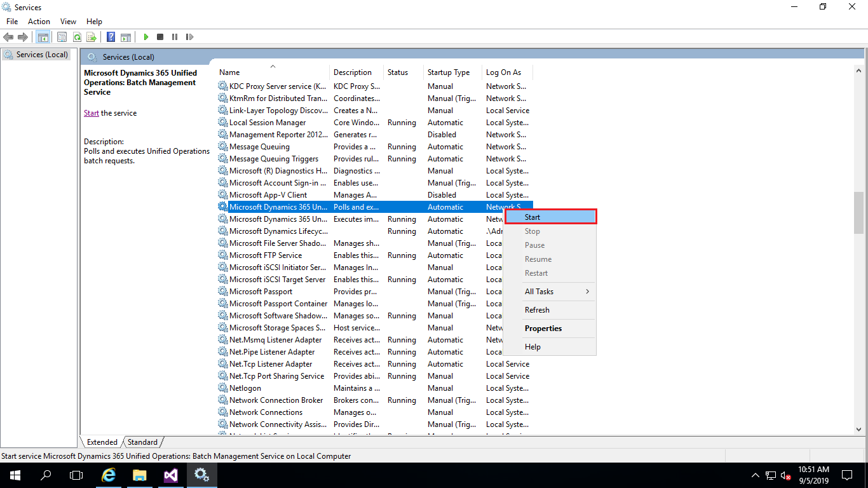The height and width of the screenshot is (488, 868).
Task: Click the muted volume tray icon
Action: tap(786, 475)
